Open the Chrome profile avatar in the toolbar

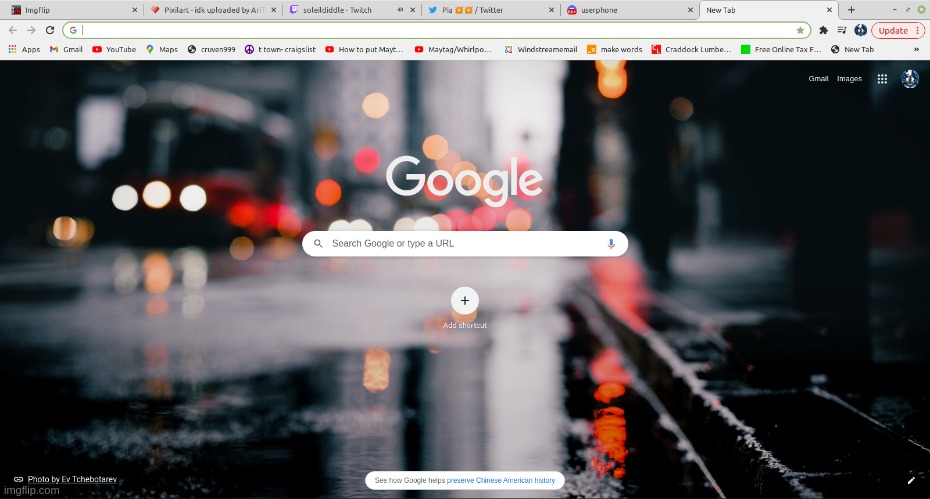point(861,30)
